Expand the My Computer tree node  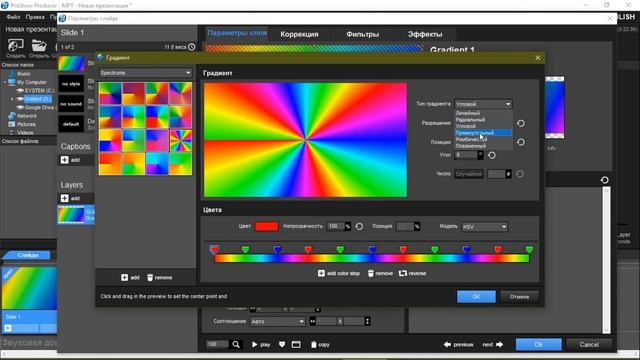(5, 82)
